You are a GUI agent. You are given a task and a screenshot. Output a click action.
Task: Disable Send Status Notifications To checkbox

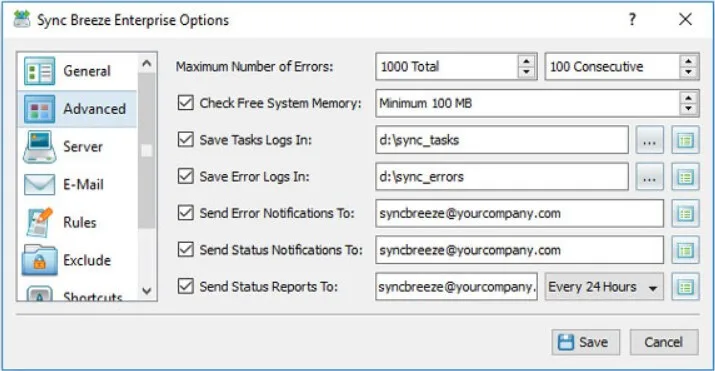186,250
